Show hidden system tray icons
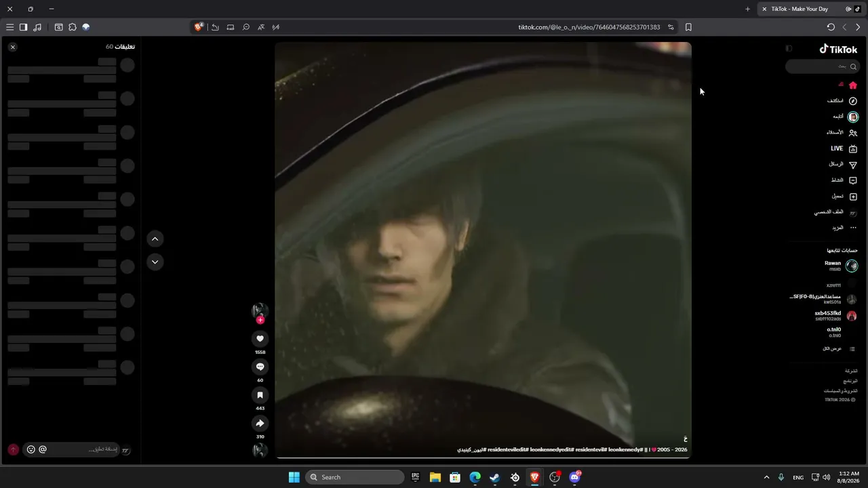 pyautogui.click(x=767, y=477)
